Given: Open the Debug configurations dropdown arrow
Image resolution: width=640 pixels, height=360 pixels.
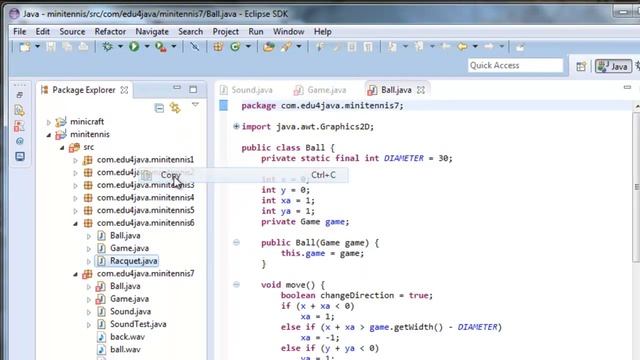Looking at the screenshot, I should pyautogui.click(x=120, y=47).
